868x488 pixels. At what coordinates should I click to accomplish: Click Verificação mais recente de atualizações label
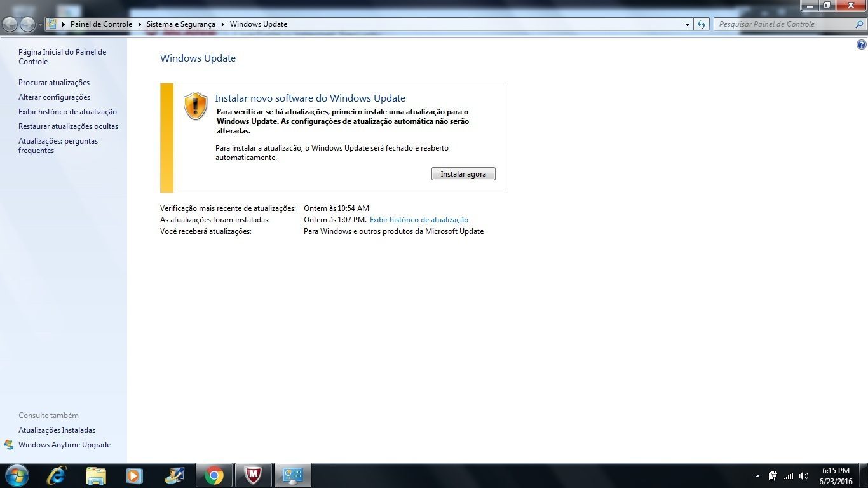pyautogui.click(x=228, y=208)
